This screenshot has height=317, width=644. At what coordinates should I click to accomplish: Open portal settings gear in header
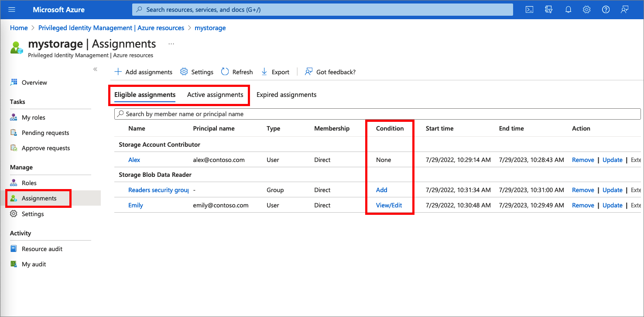[x=587, y=10]
